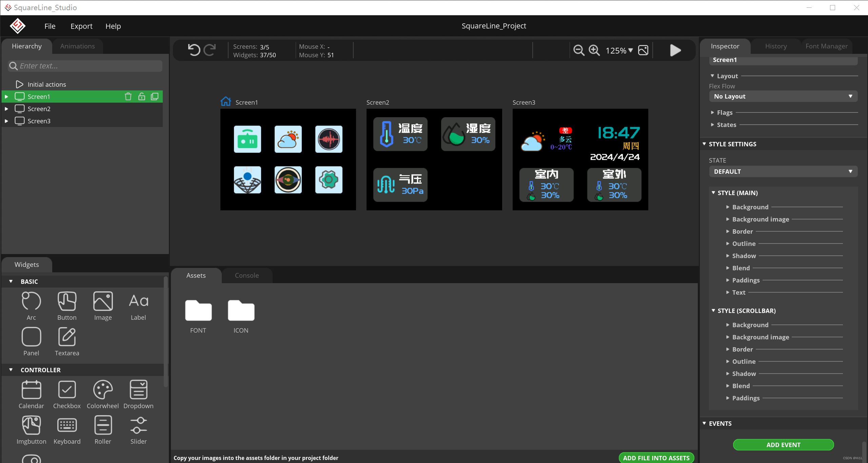Click the zoom out magnifier

pyautogui.click(x=579, y=50)
